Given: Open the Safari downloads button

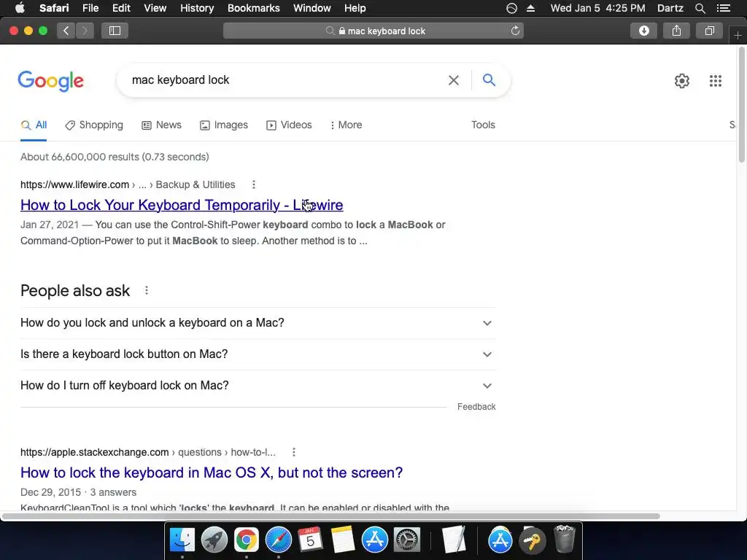Looking at the screenshot, I should (643, 31).
